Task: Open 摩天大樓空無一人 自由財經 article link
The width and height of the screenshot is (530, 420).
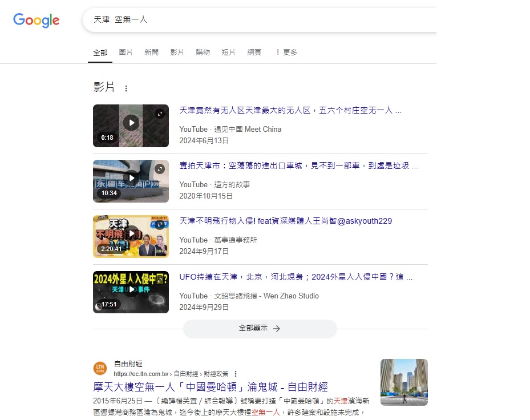Action: (x=211, y=387)
